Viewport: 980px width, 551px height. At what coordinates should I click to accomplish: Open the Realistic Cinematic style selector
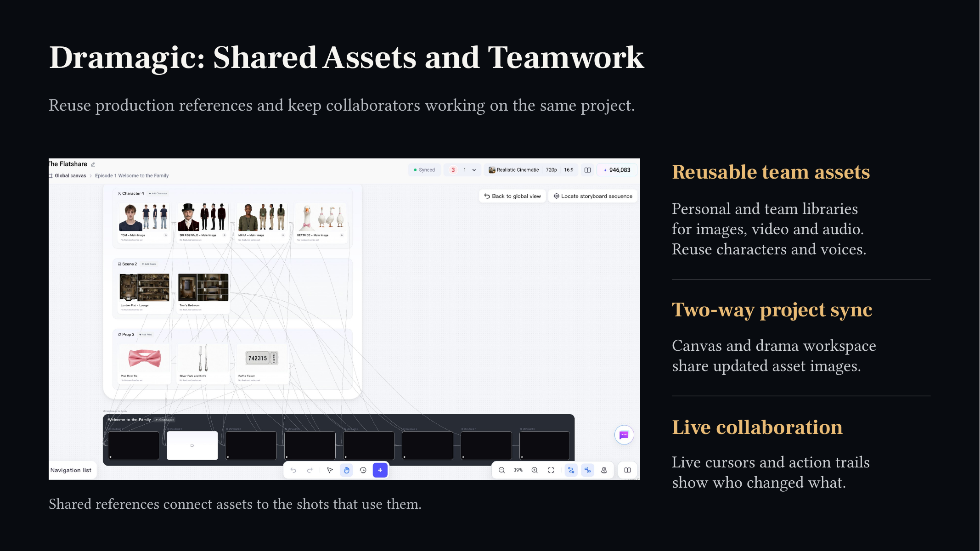click(514, 170)
